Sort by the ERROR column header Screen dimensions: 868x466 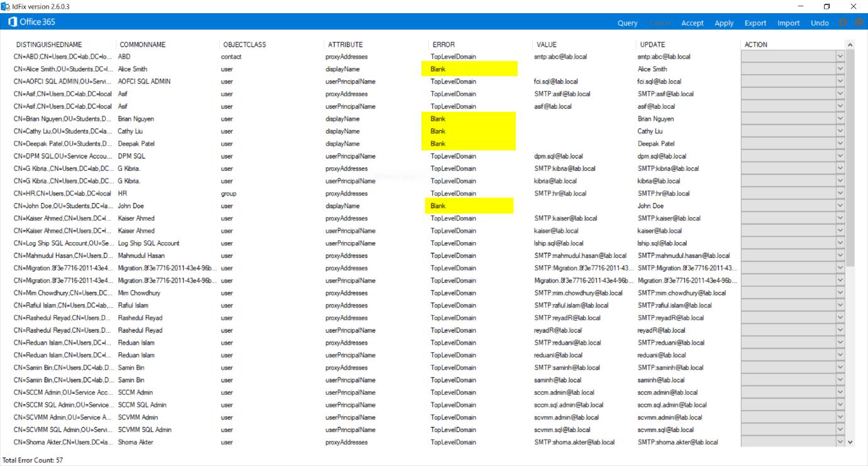[x=443, y=45]
